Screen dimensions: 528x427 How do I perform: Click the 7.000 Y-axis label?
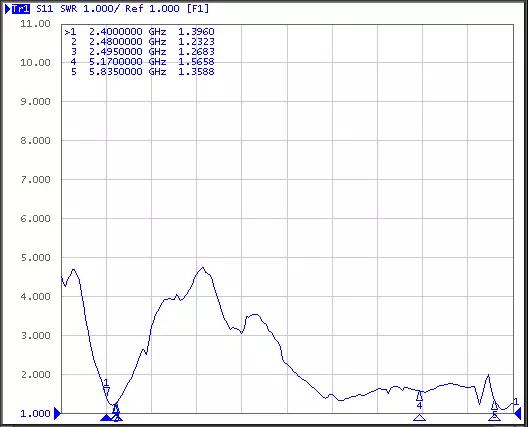[35, 179]
